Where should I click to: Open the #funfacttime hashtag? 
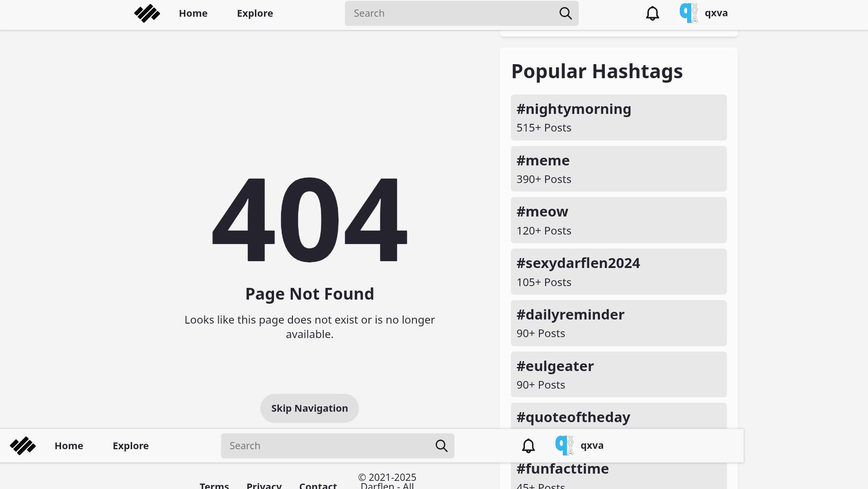pyautogui.click(x=619, y=476)
